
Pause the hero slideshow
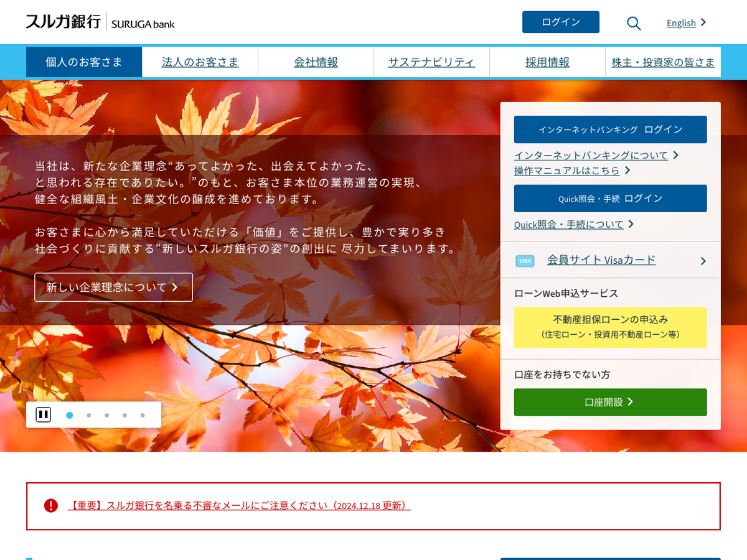coord(43,414)
